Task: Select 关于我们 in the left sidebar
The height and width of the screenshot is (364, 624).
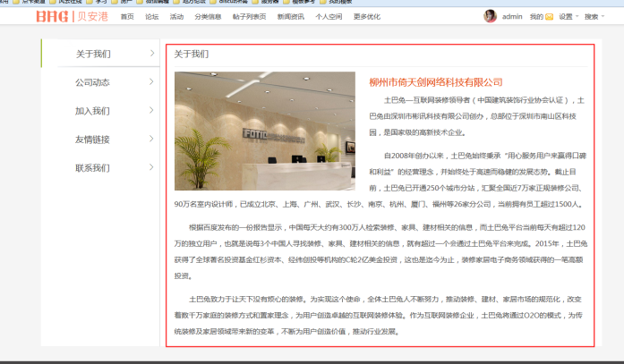Action: point(93,54)
